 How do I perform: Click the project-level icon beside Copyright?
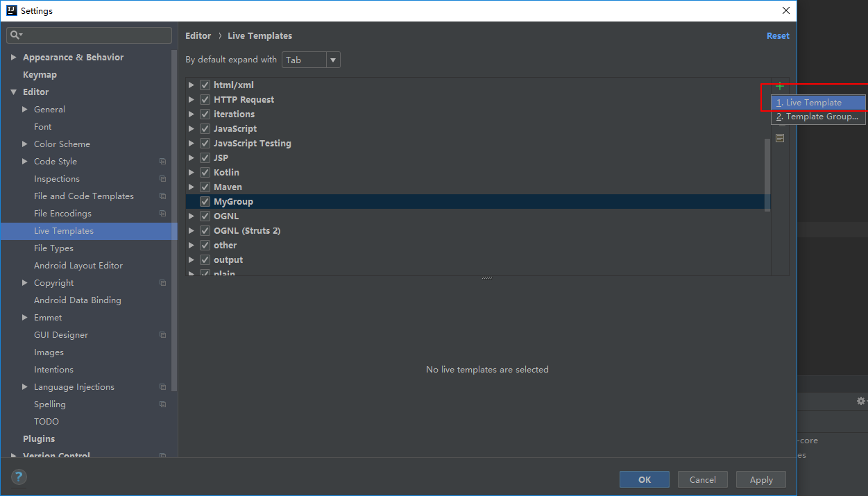(162, 283)
